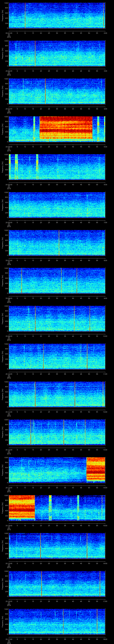This screenshot has height=644, width=114.
Task: Click the 20:16:00 start time label
Action: tap(9, 601)
